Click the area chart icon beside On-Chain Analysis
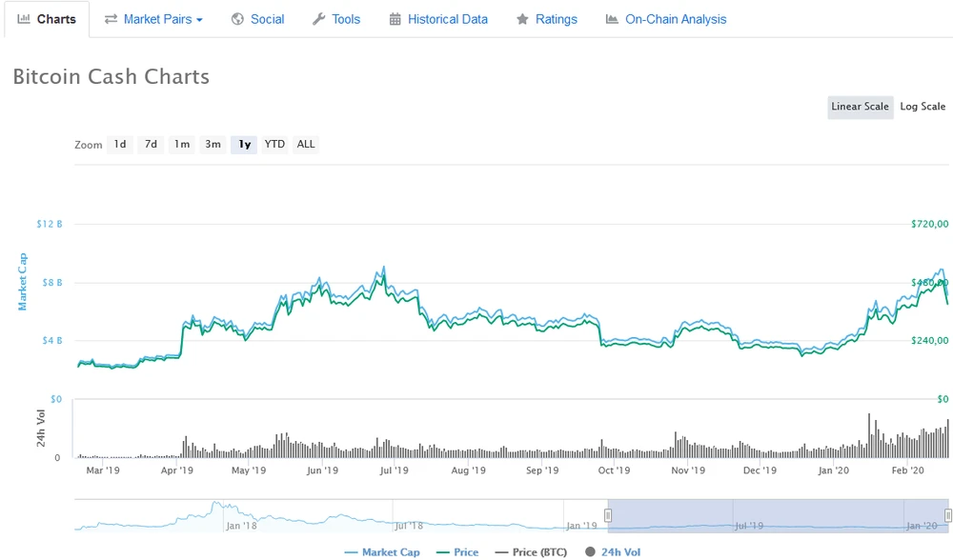The width and height of the screenshot is (953, 560). pyautogui.click(x=612, y=19)
